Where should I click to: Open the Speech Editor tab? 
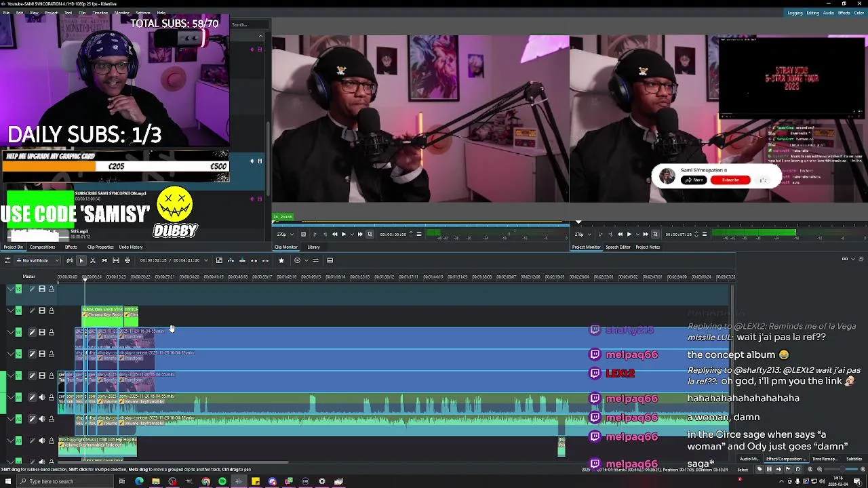(618, 247)
